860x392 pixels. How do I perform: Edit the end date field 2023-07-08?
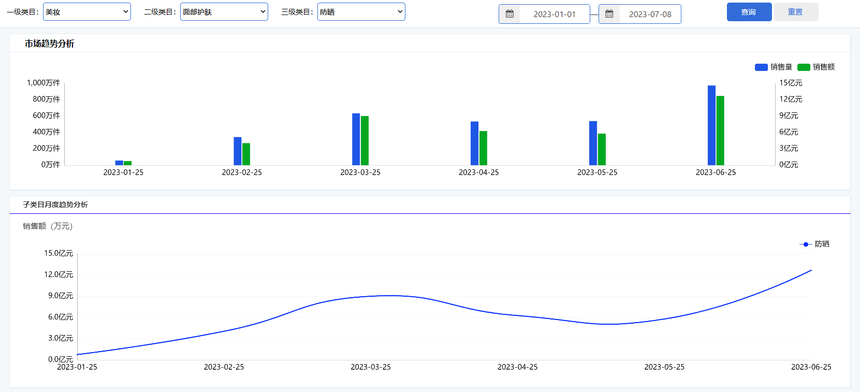pyautogui.click(x=650, y=14)
